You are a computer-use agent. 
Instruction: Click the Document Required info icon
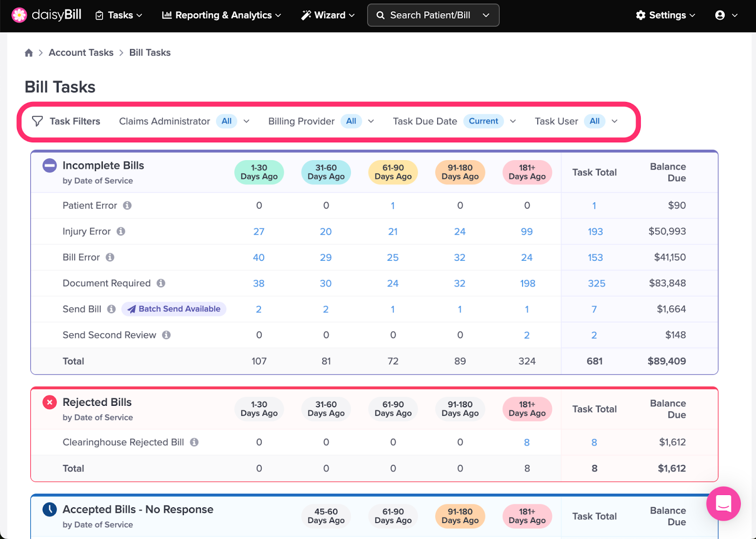click(x=161, y=283)
